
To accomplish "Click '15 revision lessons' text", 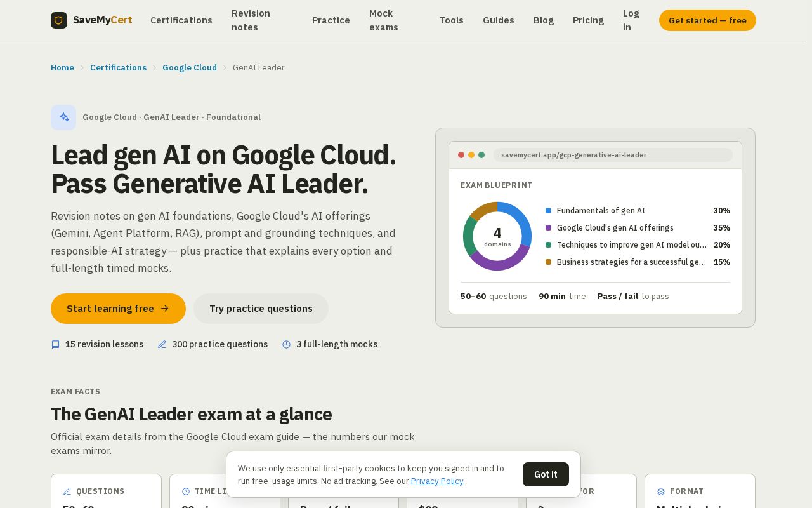I will (104, 344).
